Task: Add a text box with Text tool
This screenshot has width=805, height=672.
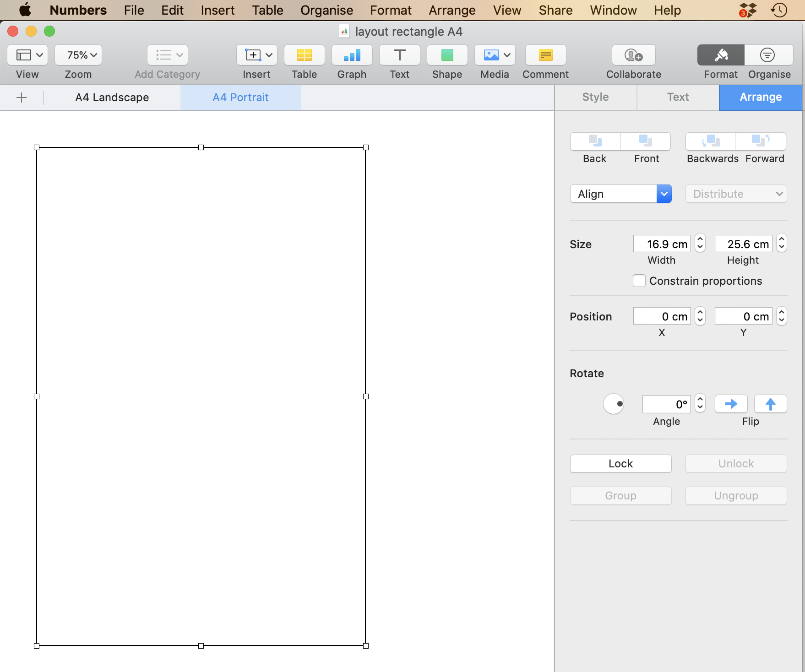Action: [399, 55]
